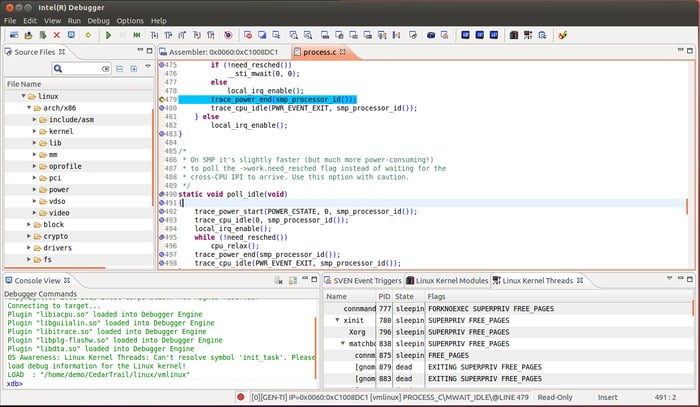
Task: Switch to the Assembler tab
Action: pyautogui.click(x=223, y=52)
